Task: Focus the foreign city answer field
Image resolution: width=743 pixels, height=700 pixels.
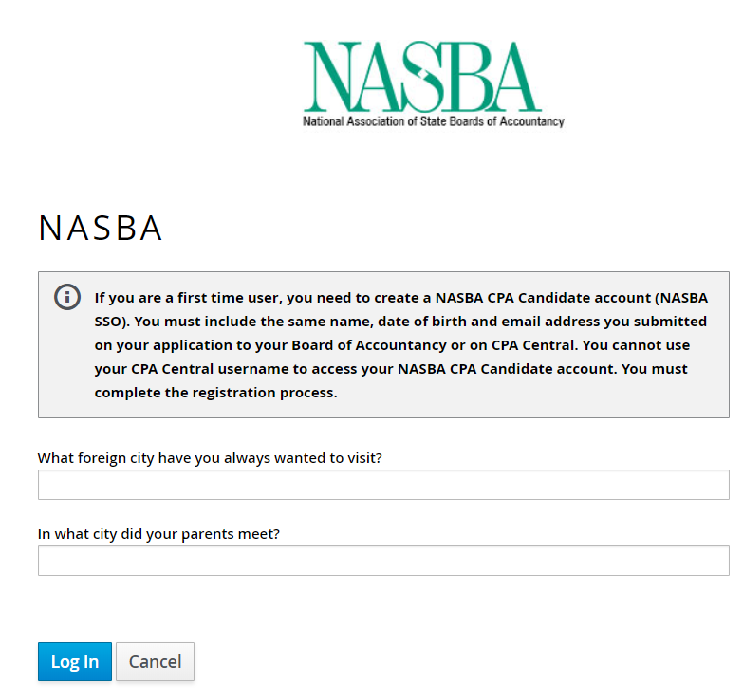Action: click(383, 485)
